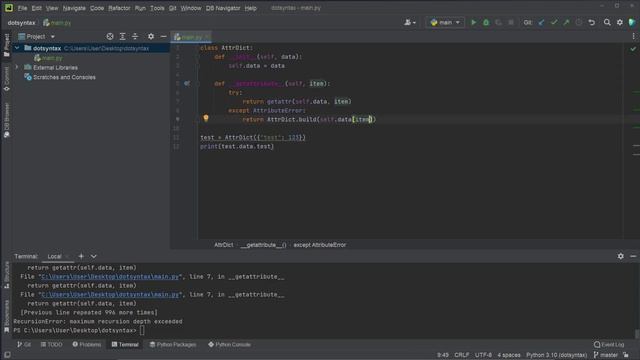
Task: Open the Navigate menu
Action: click(x=74, y=8)
